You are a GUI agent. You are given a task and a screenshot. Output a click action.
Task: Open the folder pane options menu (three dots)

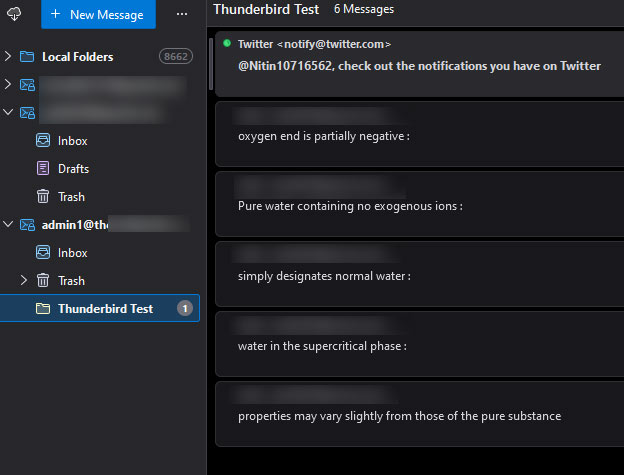click(182, 14)
